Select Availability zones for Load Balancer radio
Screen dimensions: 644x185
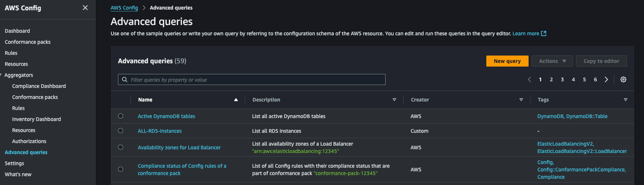click(x=121, y=147)
